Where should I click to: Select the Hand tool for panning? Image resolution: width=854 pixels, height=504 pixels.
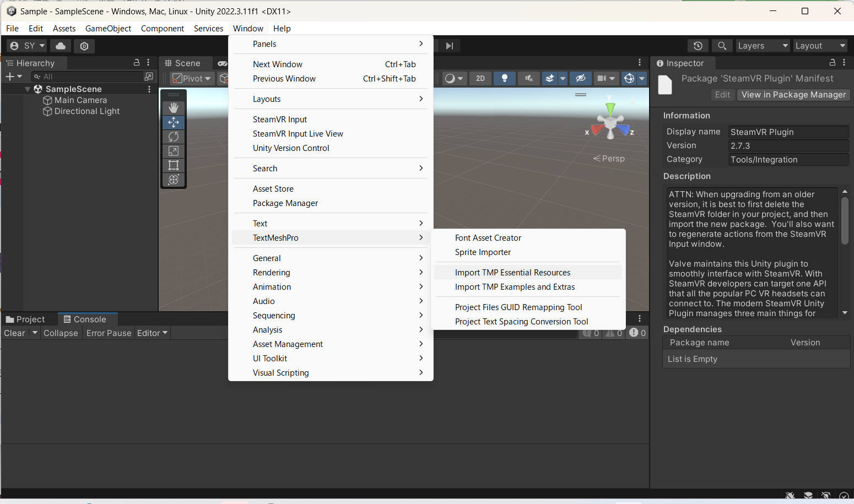(x=173, y=107)
